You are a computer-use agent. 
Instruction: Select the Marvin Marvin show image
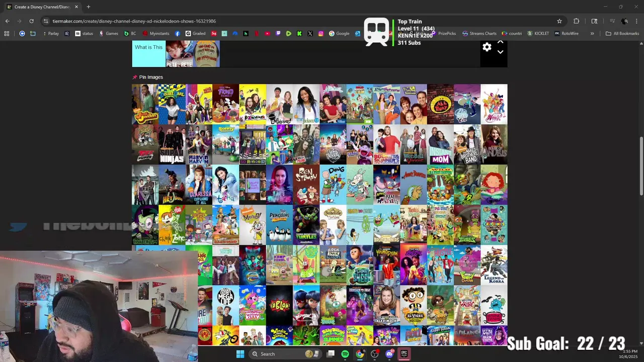(x=199, y=144)
